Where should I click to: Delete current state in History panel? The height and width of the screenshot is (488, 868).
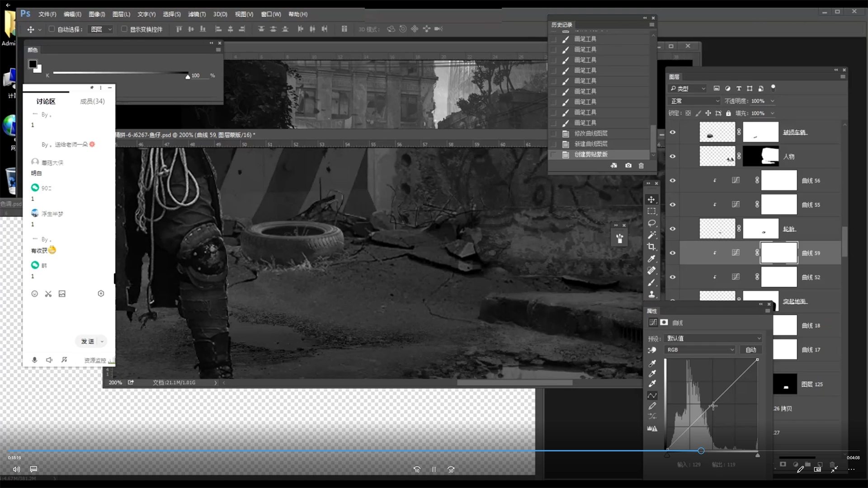coord(641,166)
